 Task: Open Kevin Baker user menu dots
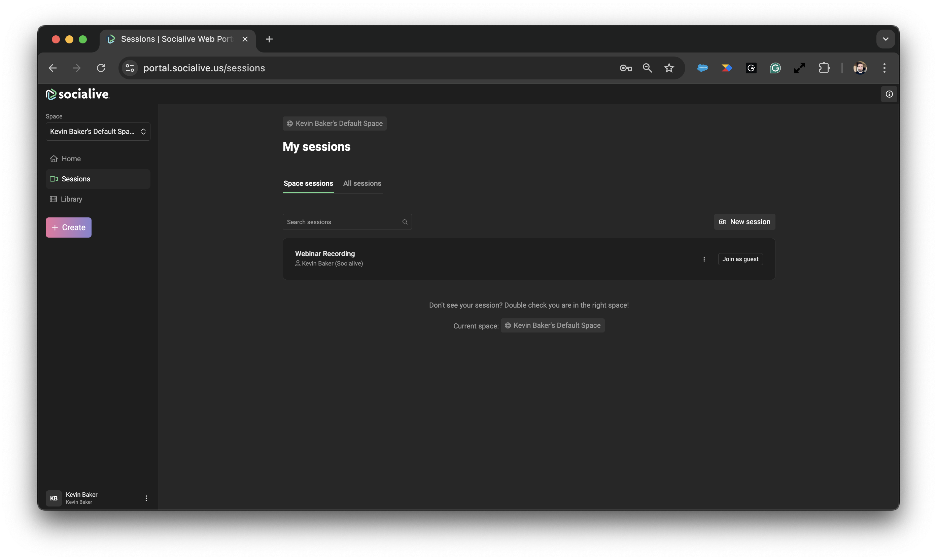[x=146, y=498]
